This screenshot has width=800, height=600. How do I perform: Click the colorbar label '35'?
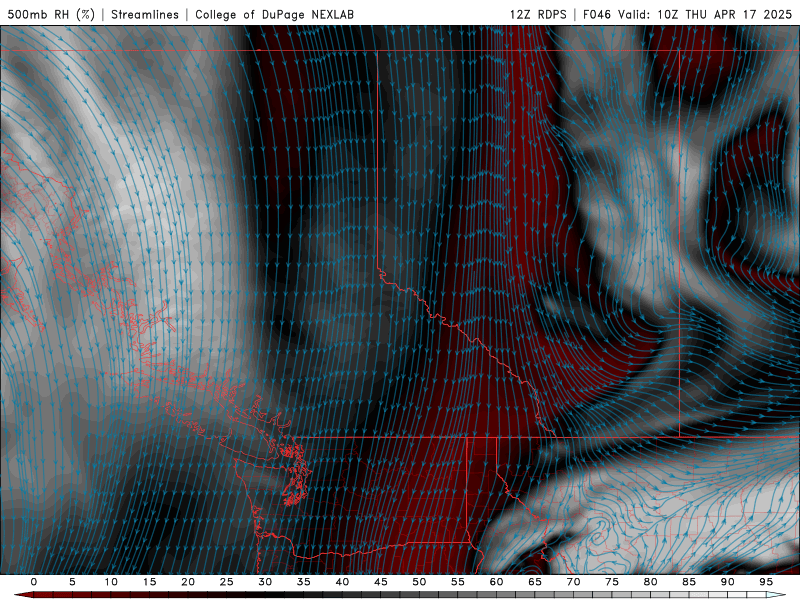[304, 582]
